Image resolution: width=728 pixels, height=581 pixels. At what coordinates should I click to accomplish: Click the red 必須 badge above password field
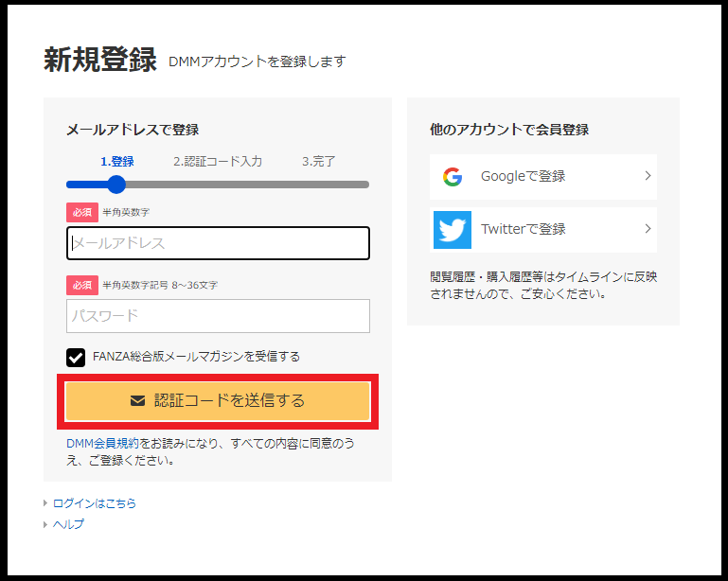pos(81,285)
